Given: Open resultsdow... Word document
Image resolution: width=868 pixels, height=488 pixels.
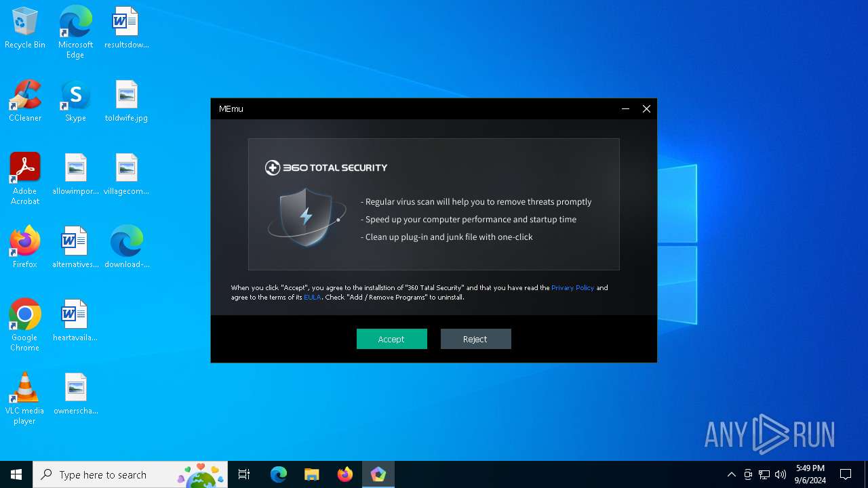Looking at the screenshot, I should tap(126, 28).
